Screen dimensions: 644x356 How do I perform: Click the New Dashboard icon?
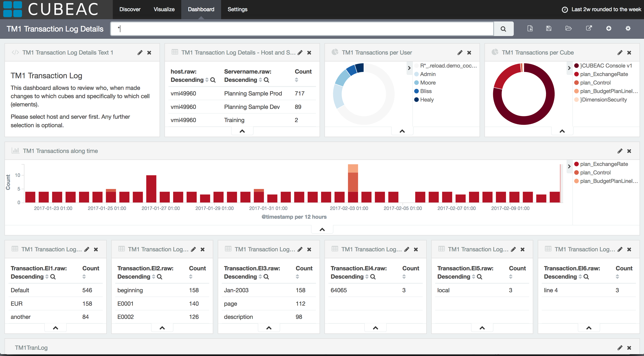(x=530, y=28)
